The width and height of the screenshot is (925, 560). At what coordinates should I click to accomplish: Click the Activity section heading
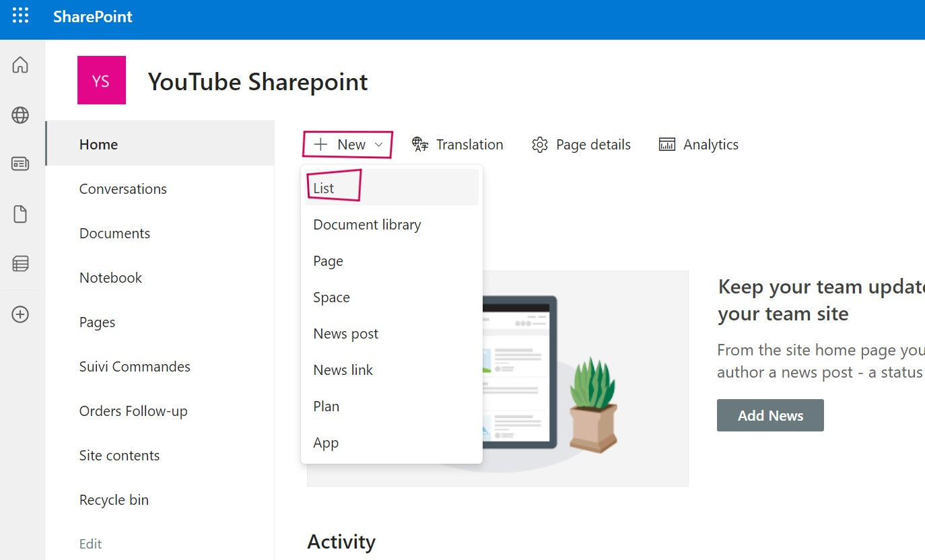pos(341,542)
